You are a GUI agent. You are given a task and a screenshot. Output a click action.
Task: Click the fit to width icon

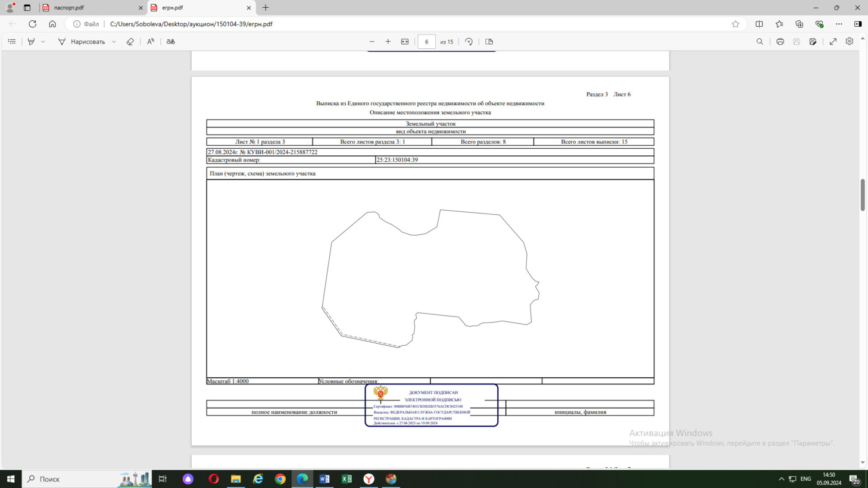pyautogui.click(x=405, y=42)
